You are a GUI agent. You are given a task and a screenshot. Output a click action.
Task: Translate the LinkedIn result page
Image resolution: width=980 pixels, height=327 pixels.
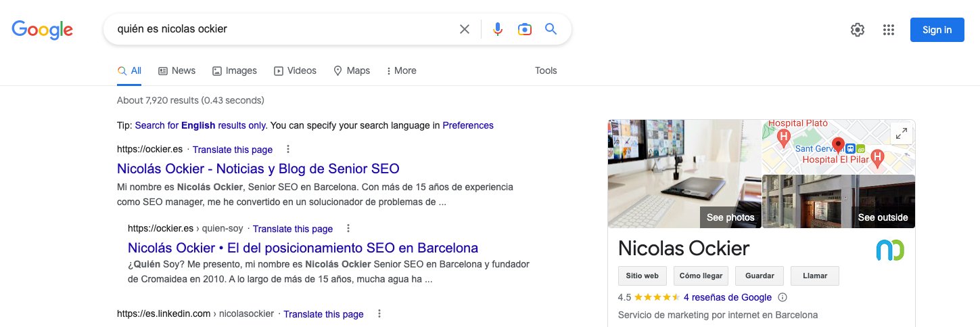(x=323, y=314)
